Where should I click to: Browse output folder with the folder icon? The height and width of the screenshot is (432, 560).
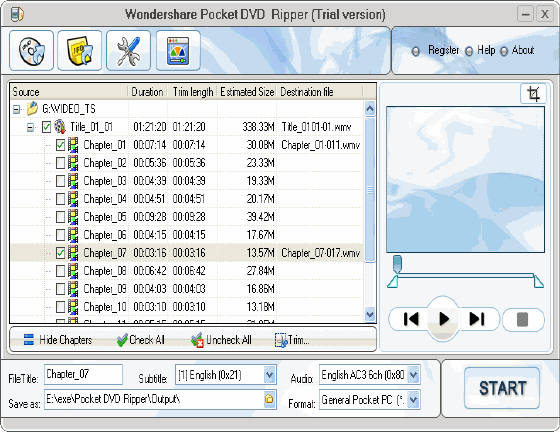[x=269, y=398]
